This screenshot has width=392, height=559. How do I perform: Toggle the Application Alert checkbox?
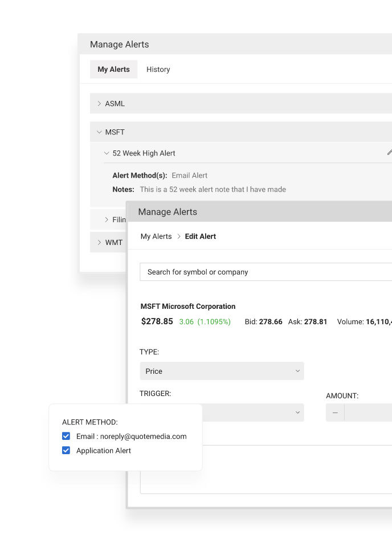(66, 451)
